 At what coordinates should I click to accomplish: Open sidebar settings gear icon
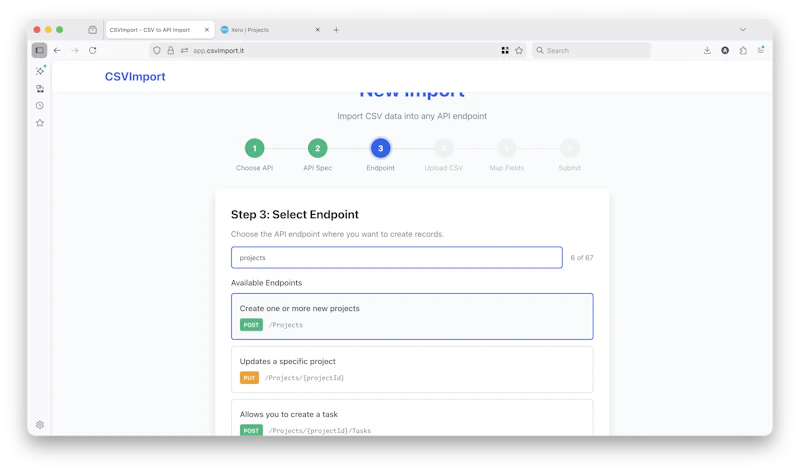coord(40,425)
